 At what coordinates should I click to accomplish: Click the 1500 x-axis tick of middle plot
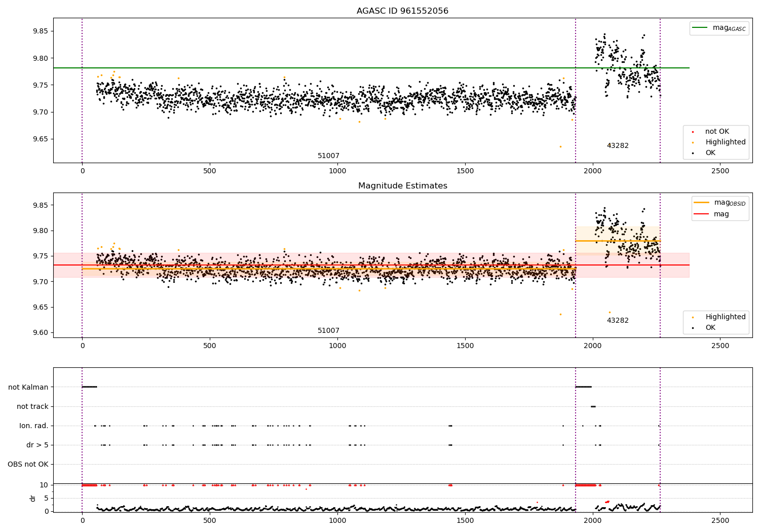pos(465,346)
